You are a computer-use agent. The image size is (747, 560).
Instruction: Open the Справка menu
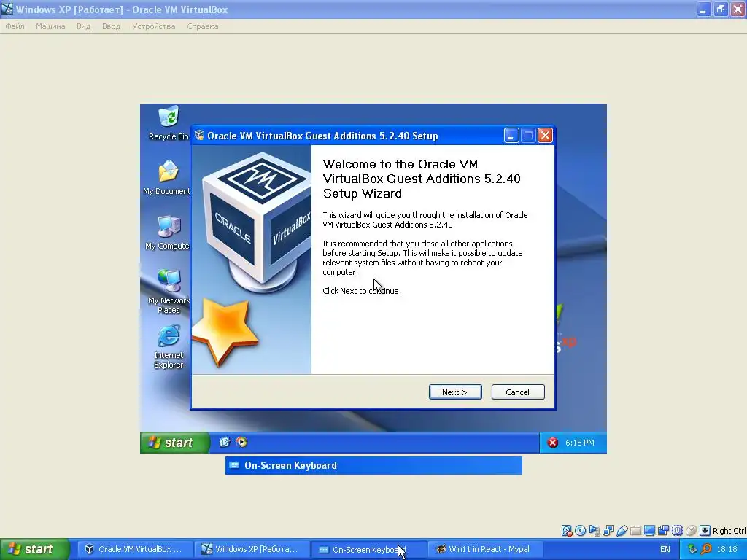tap(203, 26)
